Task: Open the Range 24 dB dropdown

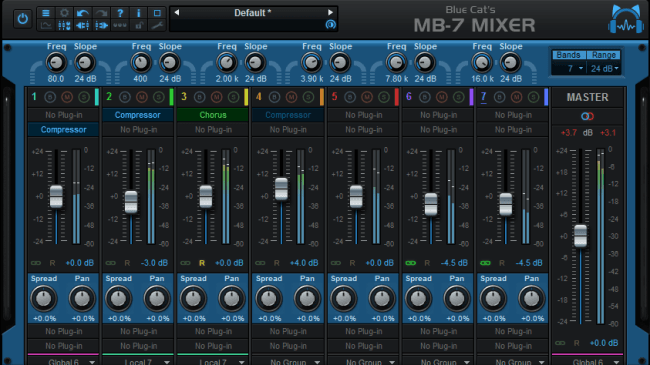Action: (604, 68)
